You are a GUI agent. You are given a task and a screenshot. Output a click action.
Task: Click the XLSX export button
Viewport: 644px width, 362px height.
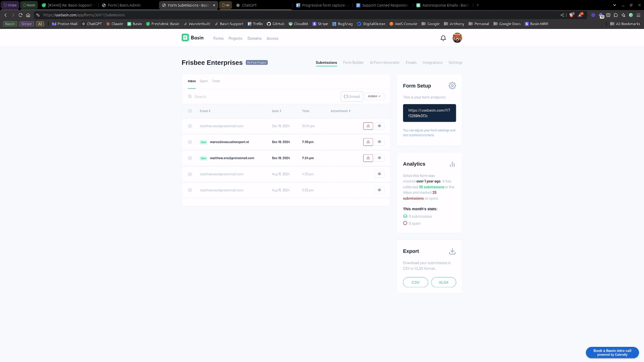pyautogui.click(x=444, y=282)
